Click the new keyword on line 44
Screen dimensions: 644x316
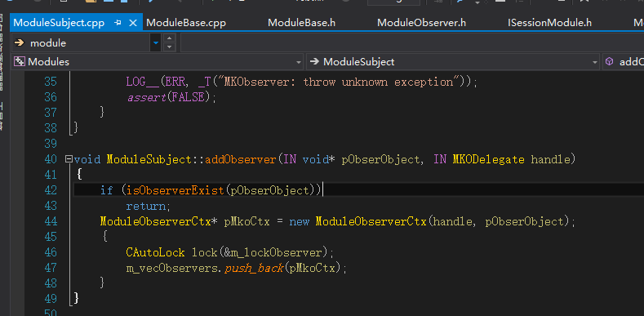tap(299, 221)
